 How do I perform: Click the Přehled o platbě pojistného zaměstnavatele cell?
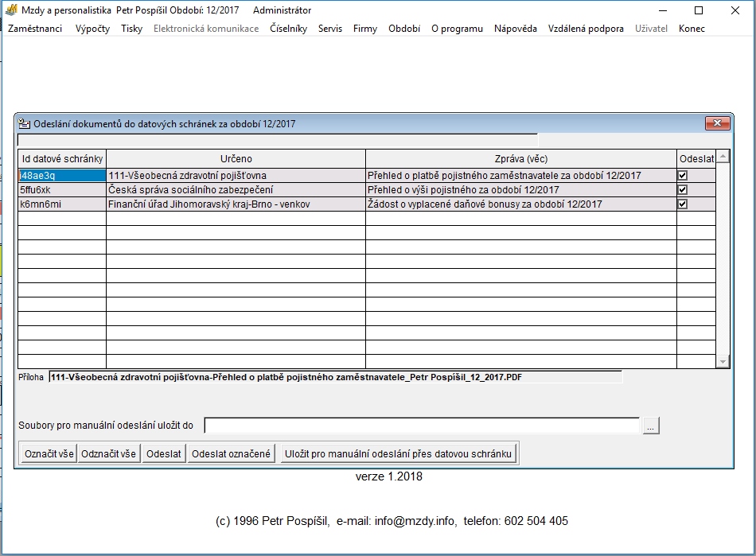(521, 175)
